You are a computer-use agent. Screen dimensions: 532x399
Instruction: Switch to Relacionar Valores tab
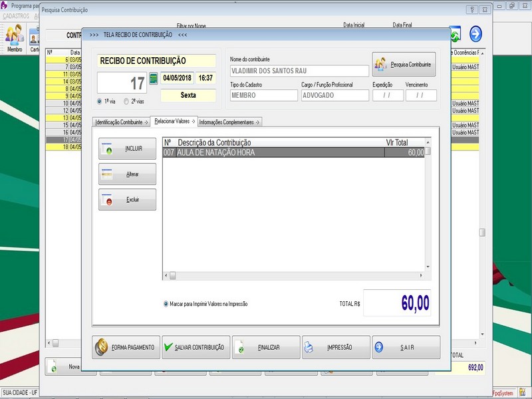tap(174, 121)
